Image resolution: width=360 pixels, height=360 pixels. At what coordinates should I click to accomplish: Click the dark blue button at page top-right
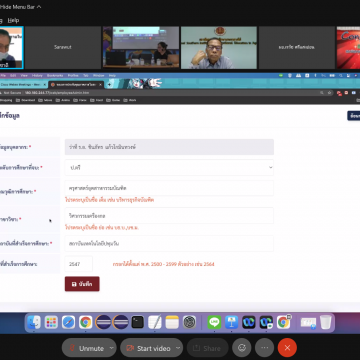coord(354,116)
